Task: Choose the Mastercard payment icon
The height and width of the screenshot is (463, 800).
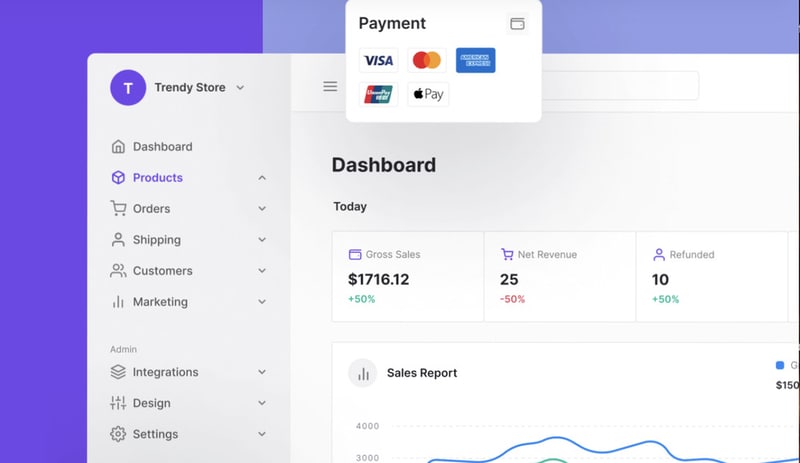Action: click(x=427, y=61)
